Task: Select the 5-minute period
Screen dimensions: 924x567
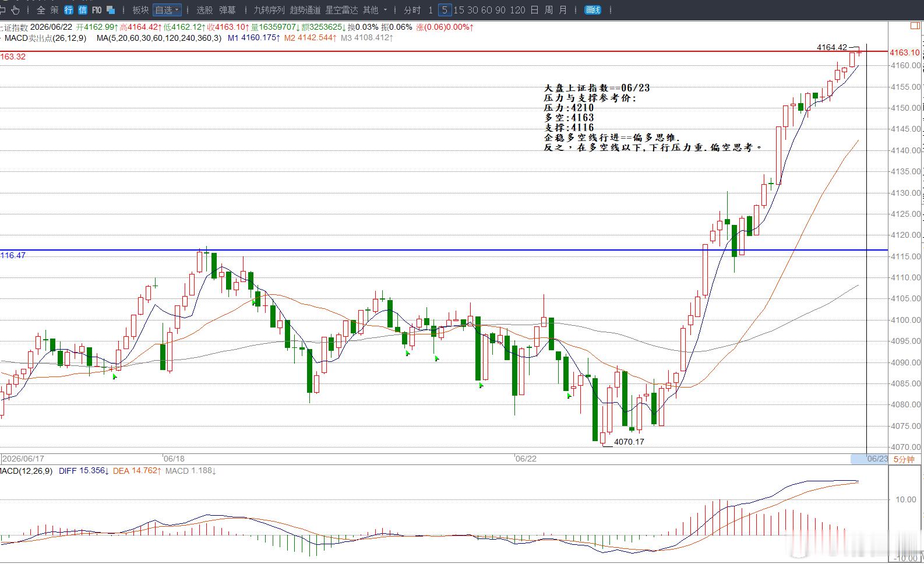Action: click(445, 10)
